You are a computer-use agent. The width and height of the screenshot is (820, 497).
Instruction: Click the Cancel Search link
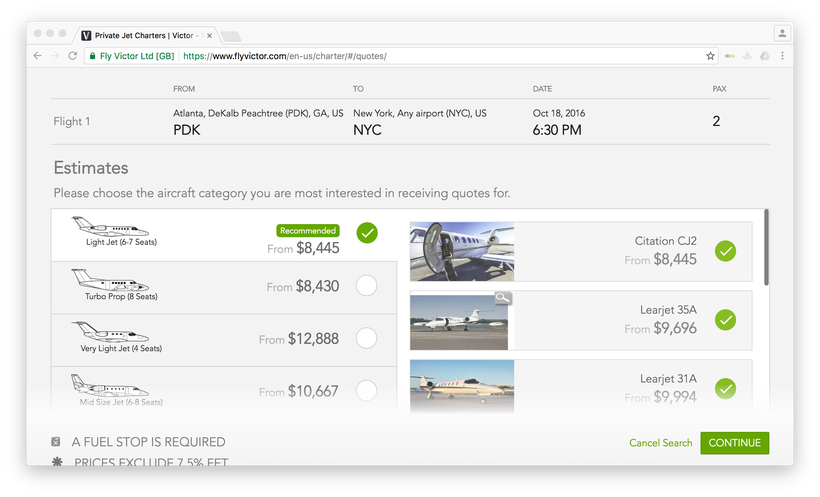click(660, 443)
